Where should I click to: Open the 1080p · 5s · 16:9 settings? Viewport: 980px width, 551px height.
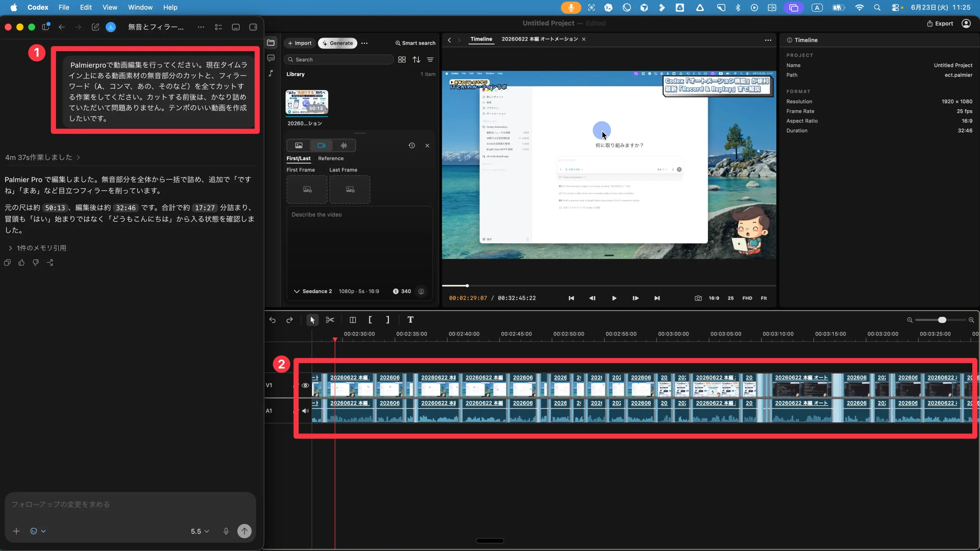[359, 291]
